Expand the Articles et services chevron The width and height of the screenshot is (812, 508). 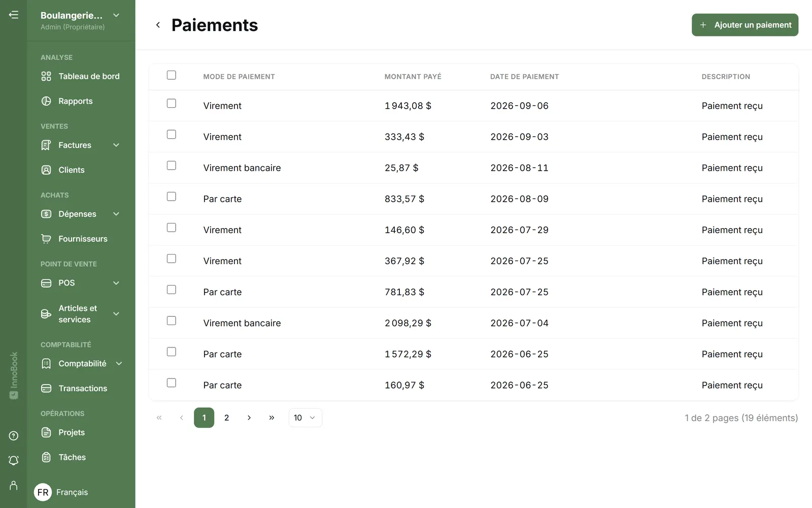[116, 314]
